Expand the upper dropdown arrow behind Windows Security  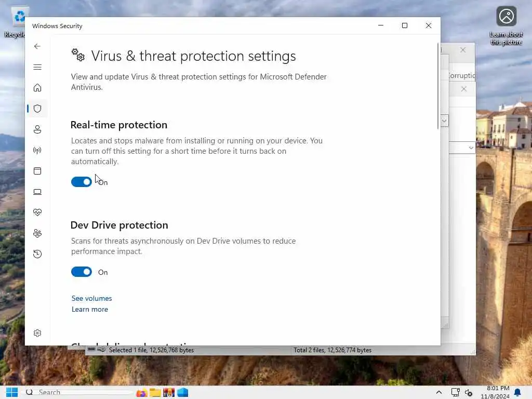pos(444,121)
